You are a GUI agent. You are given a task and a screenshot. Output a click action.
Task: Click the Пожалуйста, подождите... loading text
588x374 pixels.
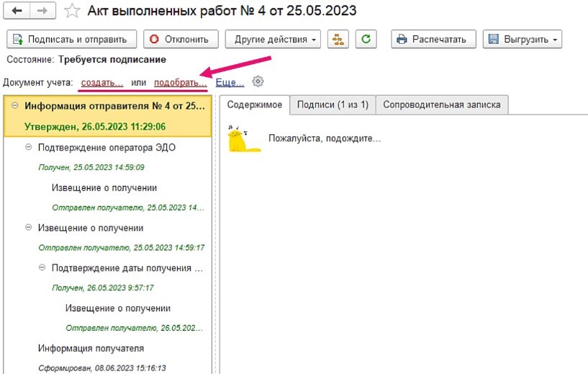[x=325, y=138]
